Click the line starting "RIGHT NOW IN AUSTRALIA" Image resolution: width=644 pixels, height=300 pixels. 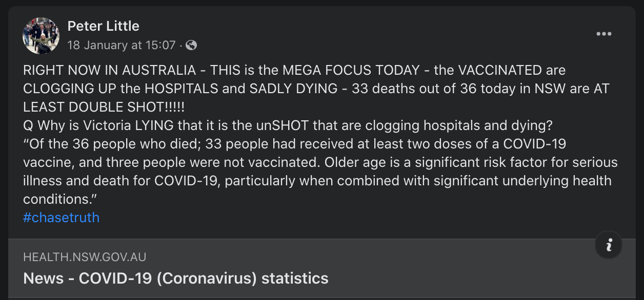click(x=294, y=70)
